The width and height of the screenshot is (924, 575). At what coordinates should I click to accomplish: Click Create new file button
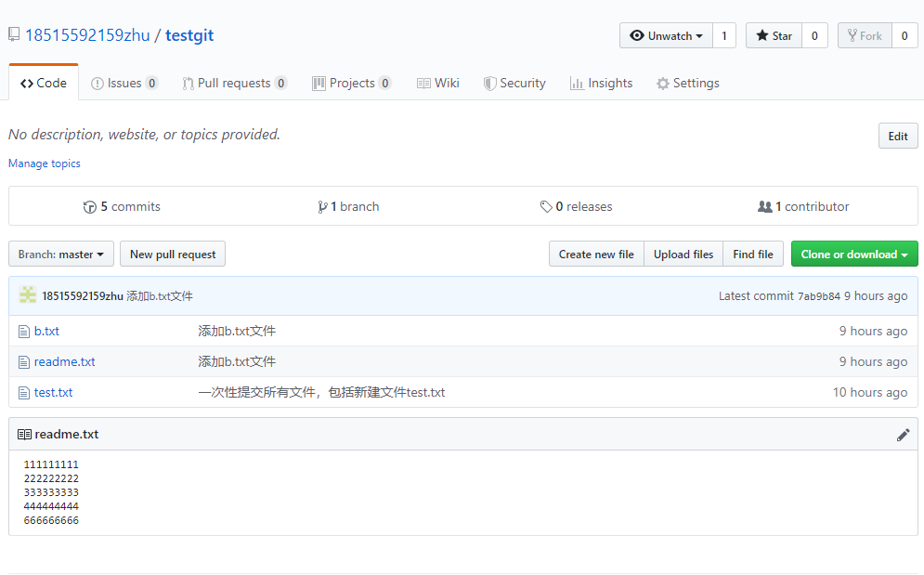pos(596,255)
